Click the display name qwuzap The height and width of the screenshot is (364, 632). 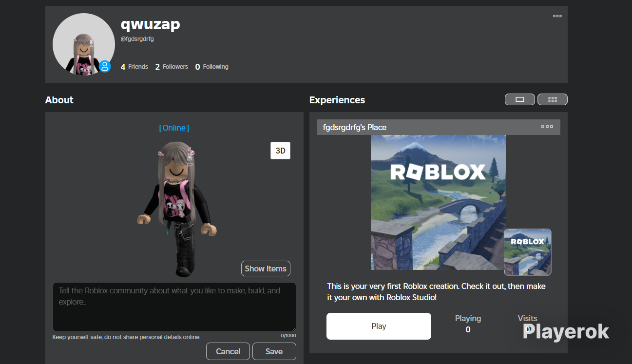click(150, 23)
